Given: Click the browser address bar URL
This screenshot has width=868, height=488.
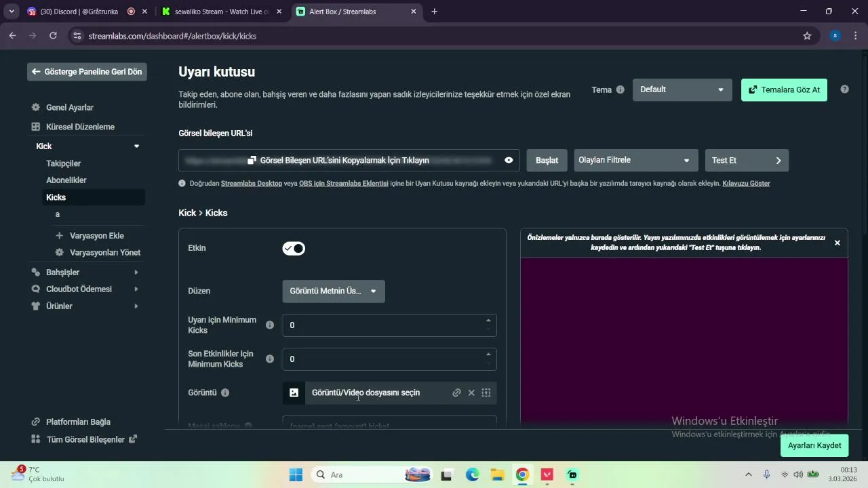Looking at the screenshot, I should click(x=172, y=36).
